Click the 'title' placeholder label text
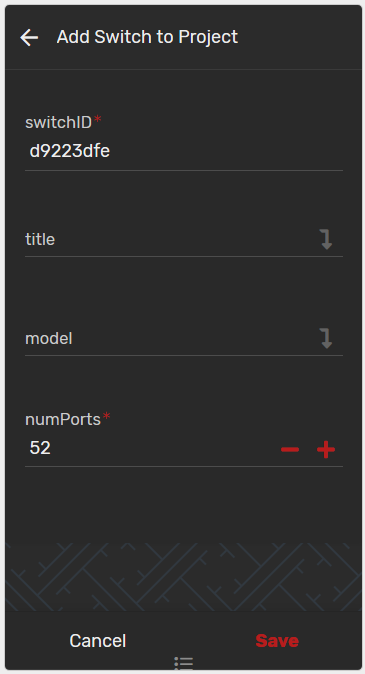Image resolution: width=365 pixels, height=674 pixels. tap(40, 239)
